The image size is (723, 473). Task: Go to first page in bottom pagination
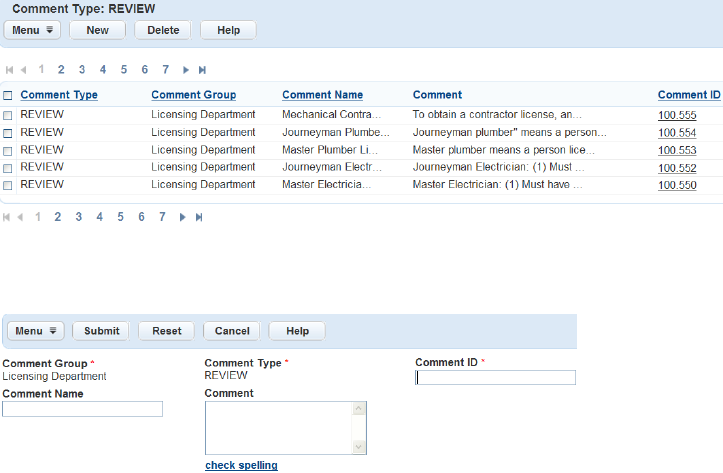(6, 217)
